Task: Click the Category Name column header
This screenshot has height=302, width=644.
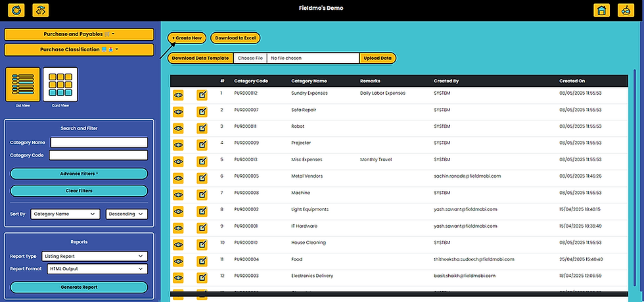Action: (x=309, y=81)
